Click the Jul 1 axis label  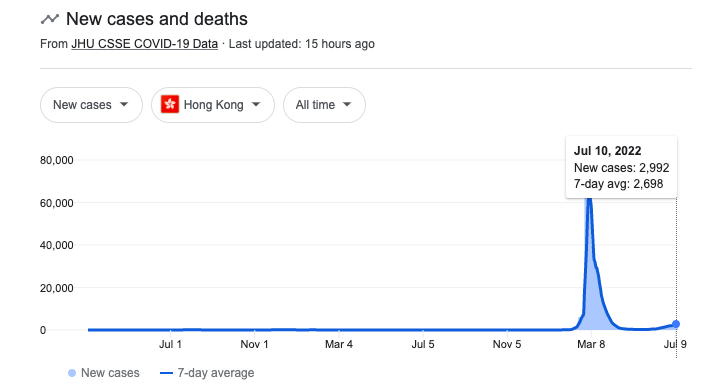[170, 344]
